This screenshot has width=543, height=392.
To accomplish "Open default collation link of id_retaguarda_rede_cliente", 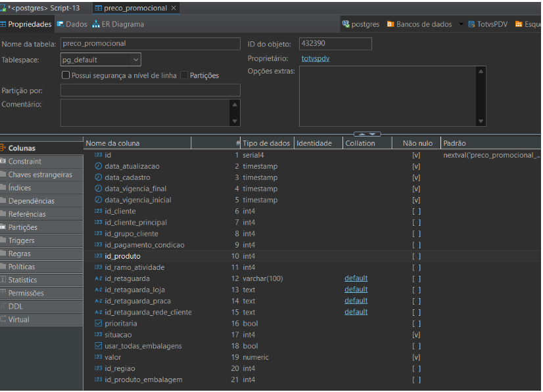I will pyautogui.click(x=356, y=312).
